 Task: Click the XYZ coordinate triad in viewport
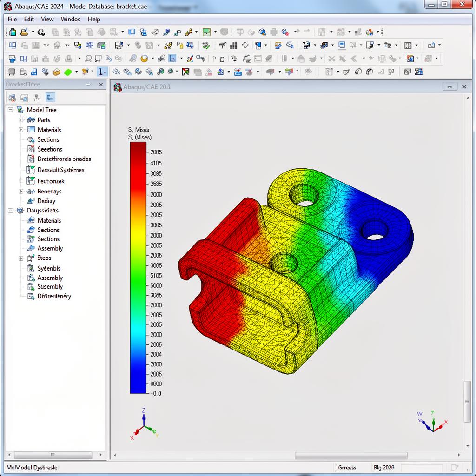pyautogui.click(x=144, y=424)
